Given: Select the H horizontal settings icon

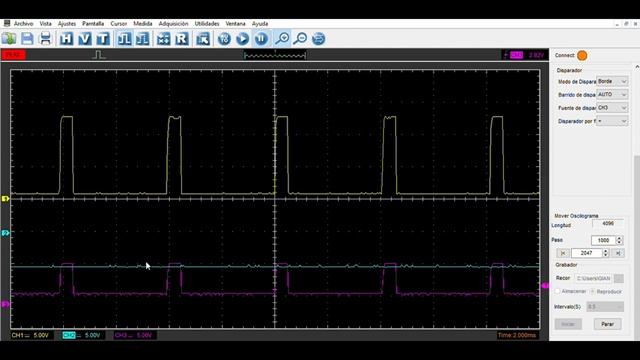Looking at the screenshot, I should tap(66, 39).
